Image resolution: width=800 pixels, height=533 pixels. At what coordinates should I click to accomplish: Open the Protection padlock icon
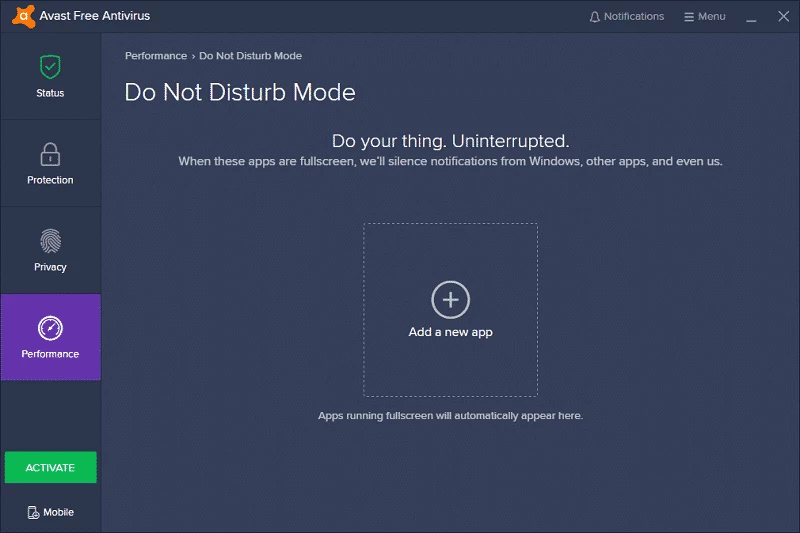pyautogui.click(x=50, y=154)
